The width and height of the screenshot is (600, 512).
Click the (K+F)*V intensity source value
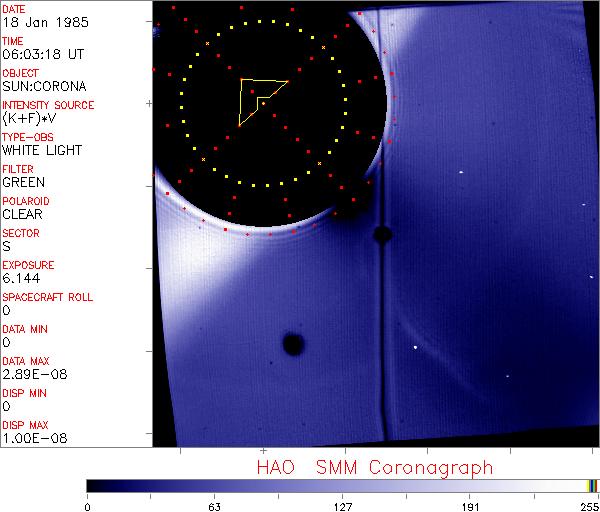pyautogui.click(x=29, y=118)
